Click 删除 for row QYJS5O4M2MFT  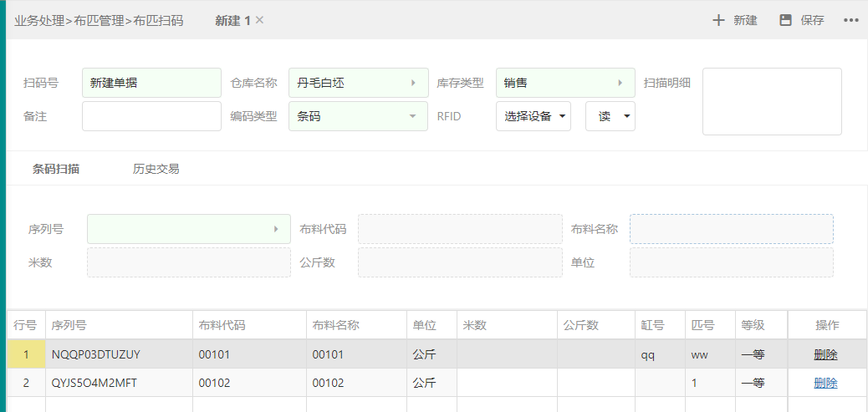825,383
